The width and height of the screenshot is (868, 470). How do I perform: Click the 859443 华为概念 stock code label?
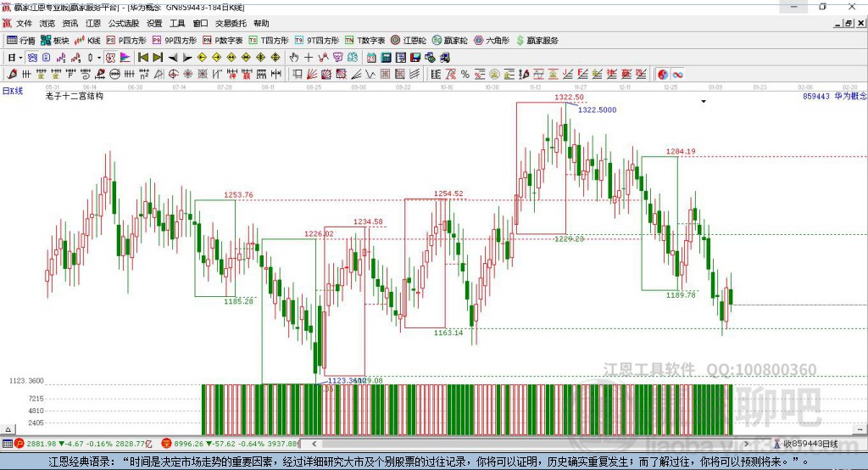[835, 97]
